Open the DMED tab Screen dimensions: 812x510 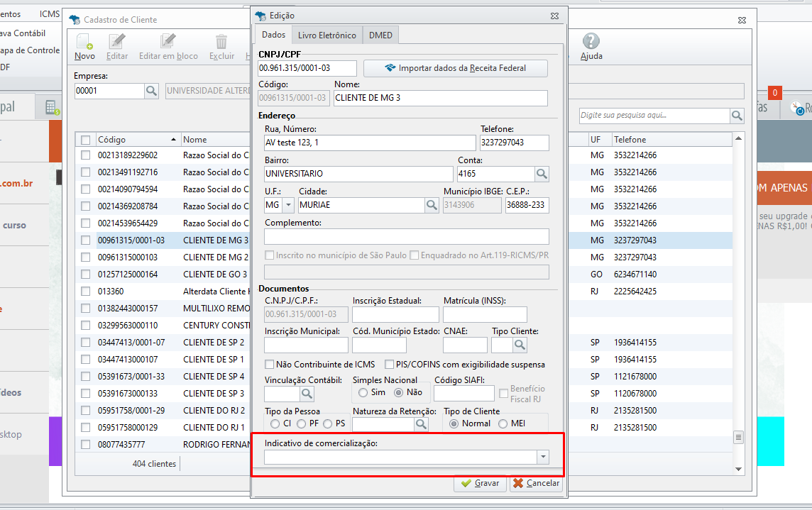380,35
